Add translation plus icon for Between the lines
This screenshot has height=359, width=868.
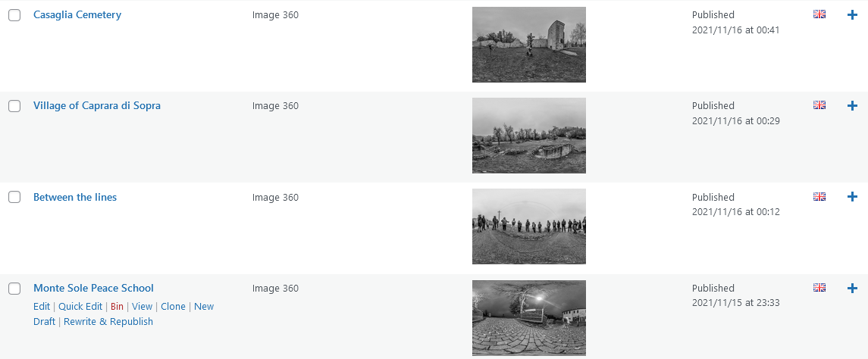point(853,197)
